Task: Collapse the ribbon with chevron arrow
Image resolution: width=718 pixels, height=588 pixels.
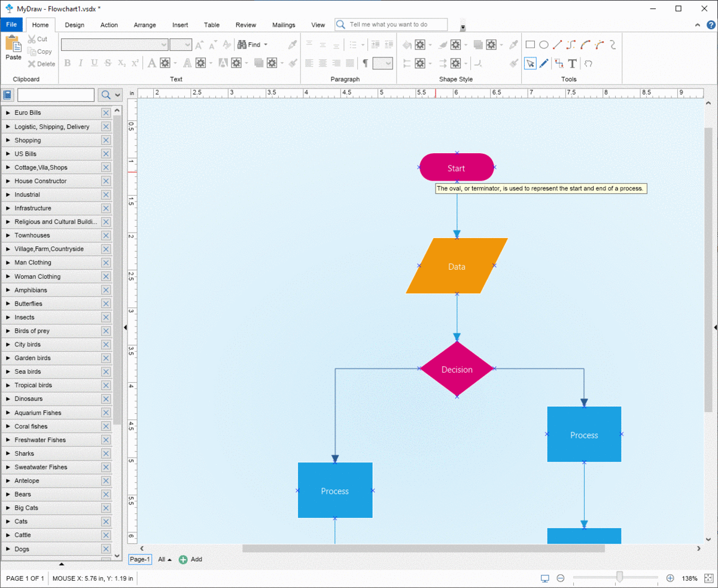Action: coord(698,25)
